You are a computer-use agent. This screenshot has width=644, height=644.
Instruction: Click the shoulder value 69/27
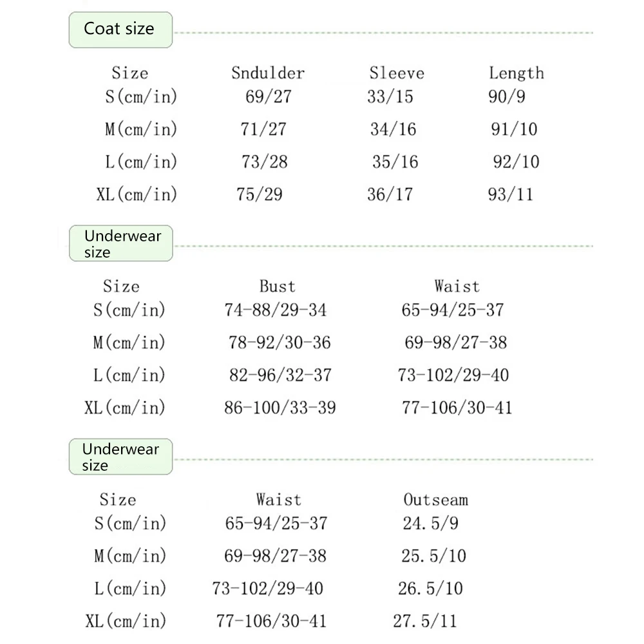[269, 97]
